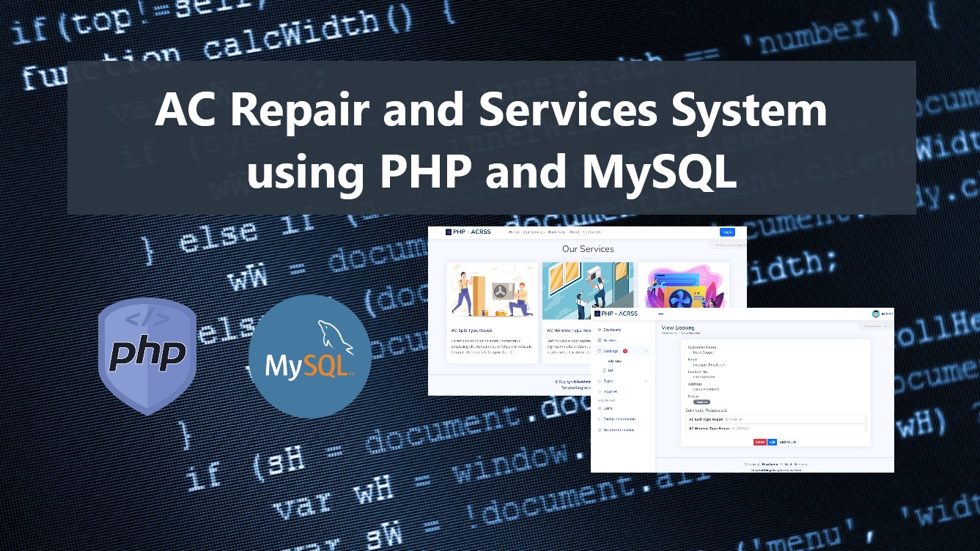980x551 pixels.
Task: Open the Book Now nav link
Action: tap(557, 232)
